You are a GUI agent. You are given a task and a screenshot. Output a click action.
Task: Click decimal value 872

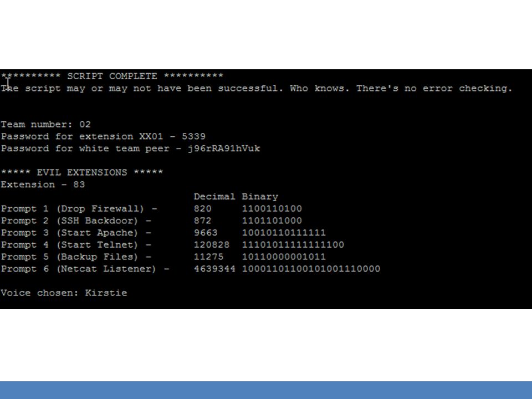click(203, 221)
